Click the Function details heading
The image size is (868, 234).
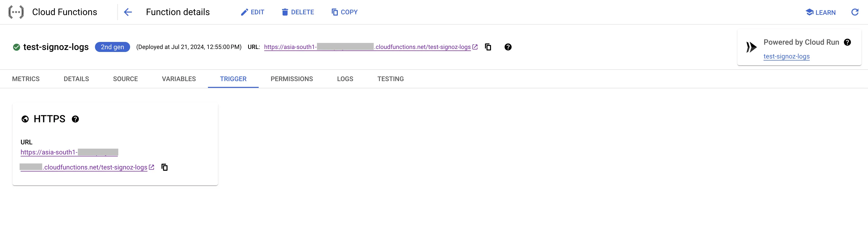click(178, 12)
